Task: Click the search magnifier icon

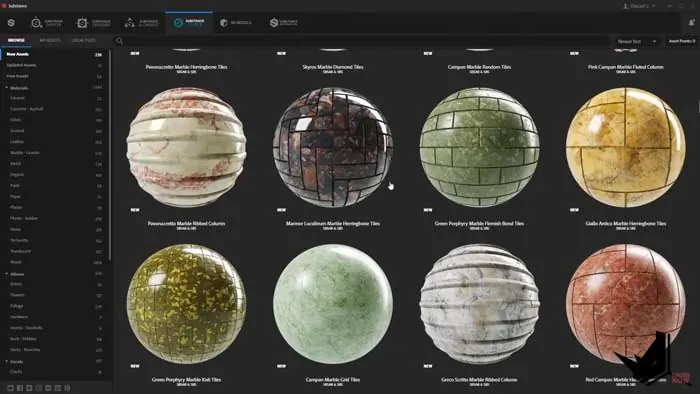Action: click(x=119, y=41)
